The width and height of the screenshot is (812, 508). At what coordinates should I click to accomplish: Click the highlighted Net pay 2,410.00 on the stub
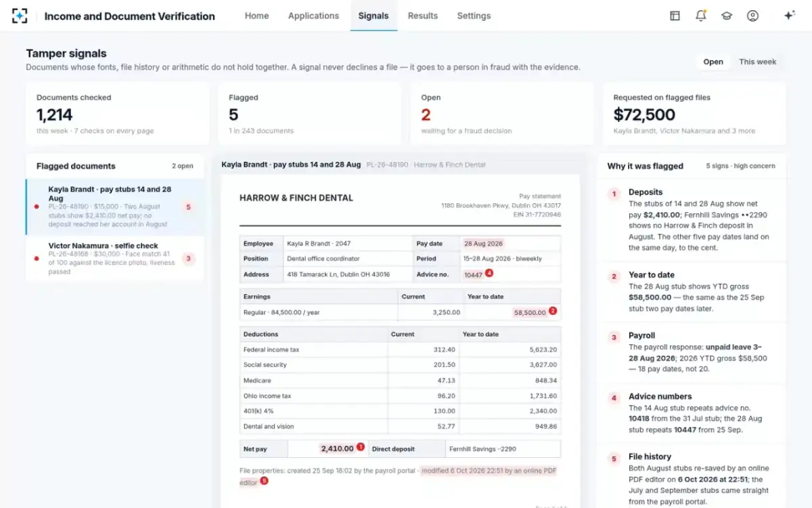click(x=337, y=448)
